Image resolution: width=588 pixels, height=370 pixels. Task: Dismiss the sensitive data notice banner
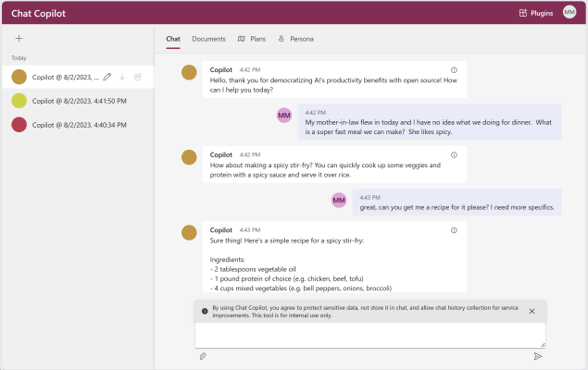532,311
